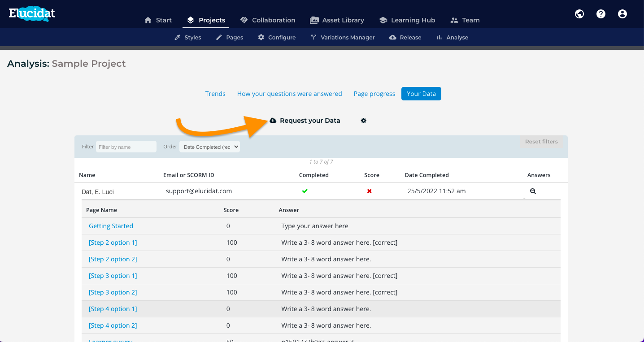Open the [Step 3 option 2] link
The width and height of the screenshot is (644, 342).
click(x=113, y=292)
